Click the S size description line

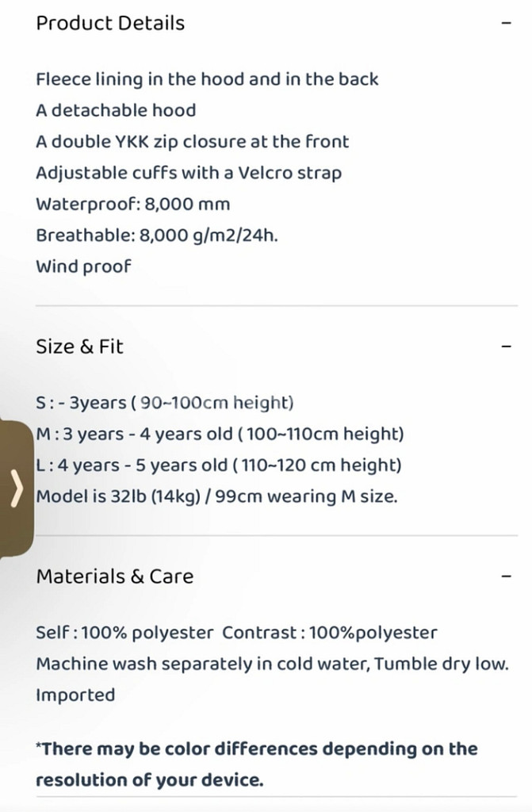click(165, 403)
